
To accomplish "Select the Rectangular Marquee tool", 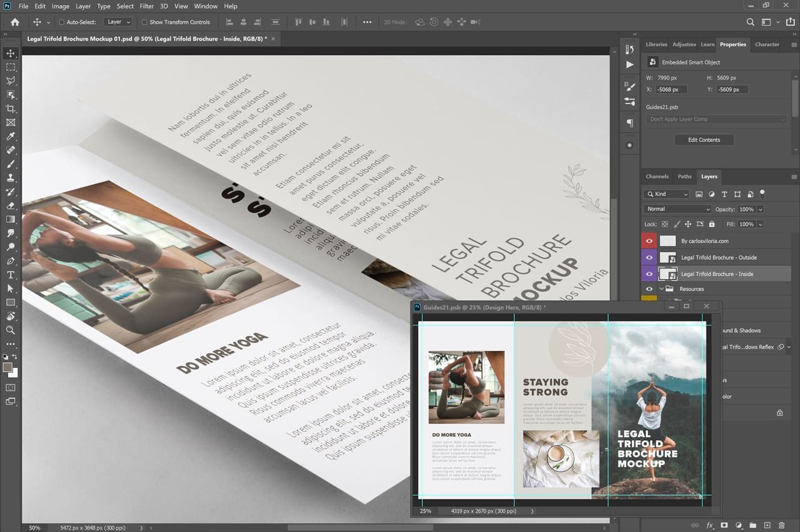I will (x=11, y=67).
